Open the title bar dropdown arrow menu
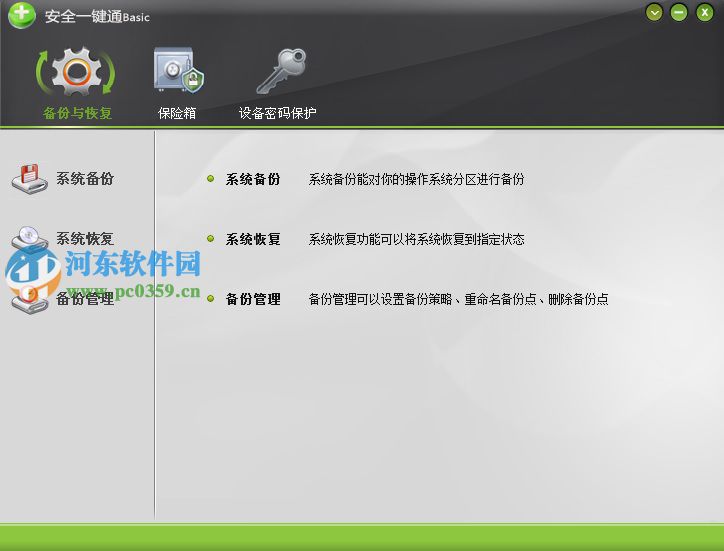 (654, 12)
